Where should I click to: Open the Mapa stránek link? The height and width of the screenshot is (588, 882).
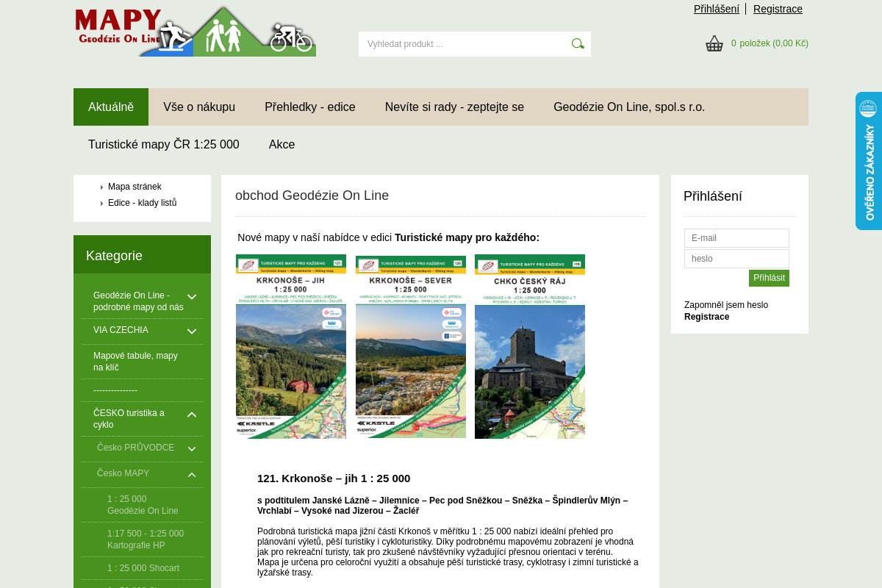pos(135,187)
